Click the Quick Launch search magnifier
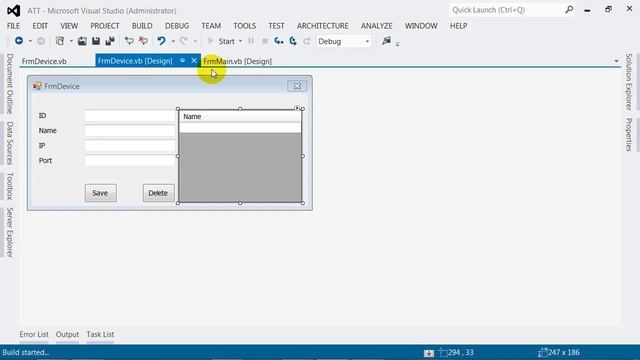Viewport: 640px width, 360px height. pyautogui.click(x=569, y=10)
